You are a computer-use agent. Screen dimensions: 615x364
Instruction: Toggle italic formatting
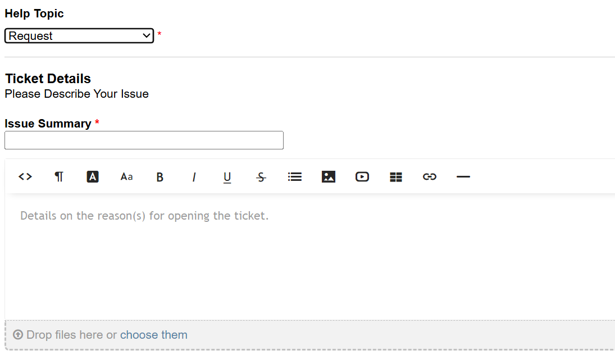coord(194,177)
